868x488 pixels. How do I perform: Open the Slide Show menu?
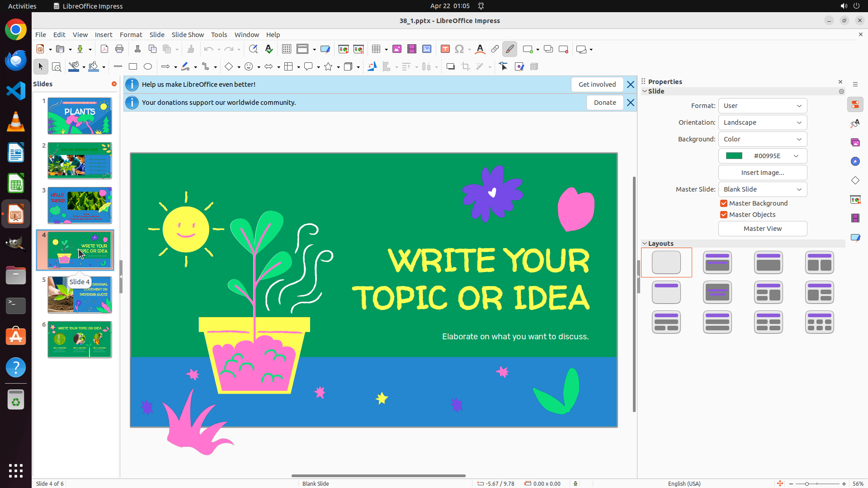[x=188, y=35]
